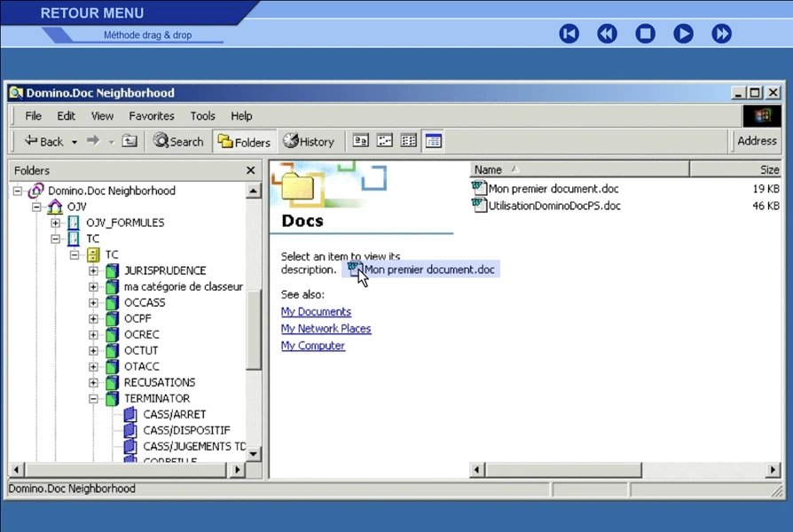
Task: Click the Search toolbar button
Action: (178, 141)
